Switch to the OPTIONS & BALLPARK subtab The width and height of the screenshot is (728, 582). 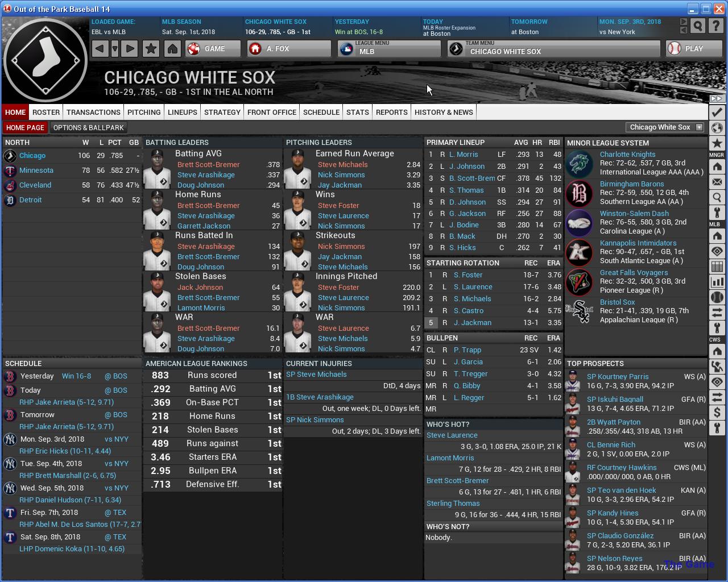88,127
